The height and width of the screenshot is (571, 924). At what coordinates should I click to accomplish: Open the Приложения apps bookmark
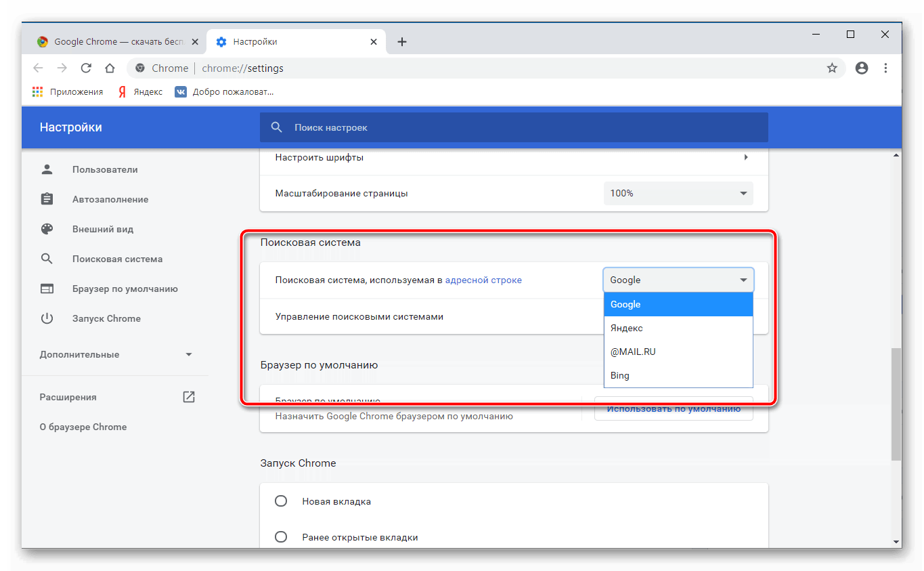(x=68, y=91)
